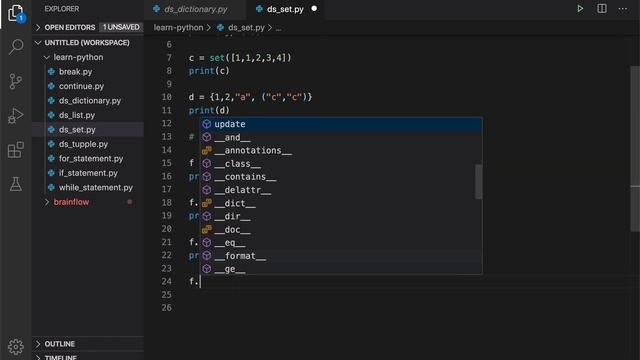The height and width of the screenshot is (360, 640).
Task: Click the learn-python breadcrumb
Action: (x=178, y=27)
